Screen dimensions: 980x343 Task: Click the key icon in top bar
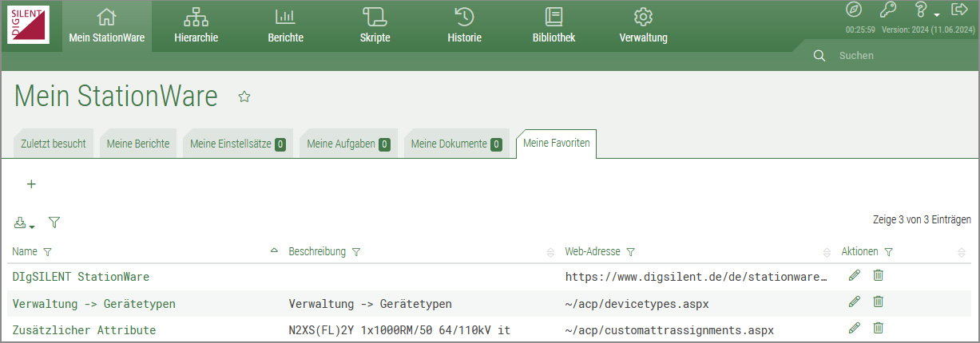click(887, 10)
